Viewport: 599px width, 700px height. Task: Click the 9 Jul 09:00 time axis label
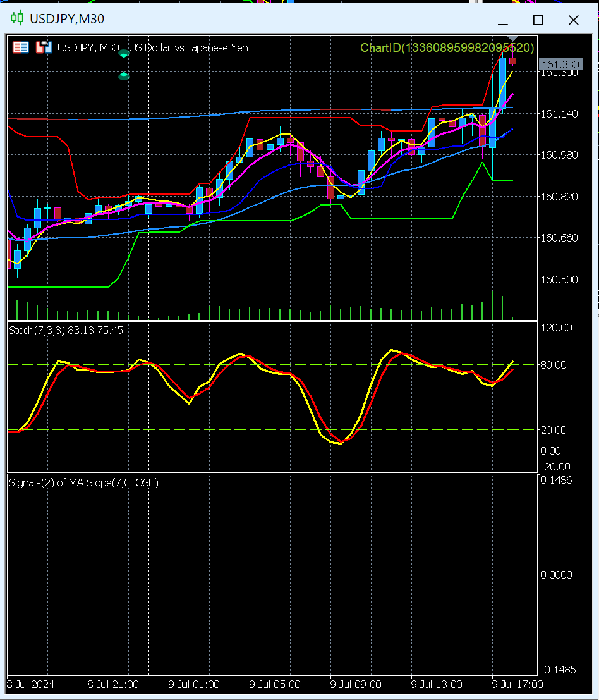(x=356, y=684)
